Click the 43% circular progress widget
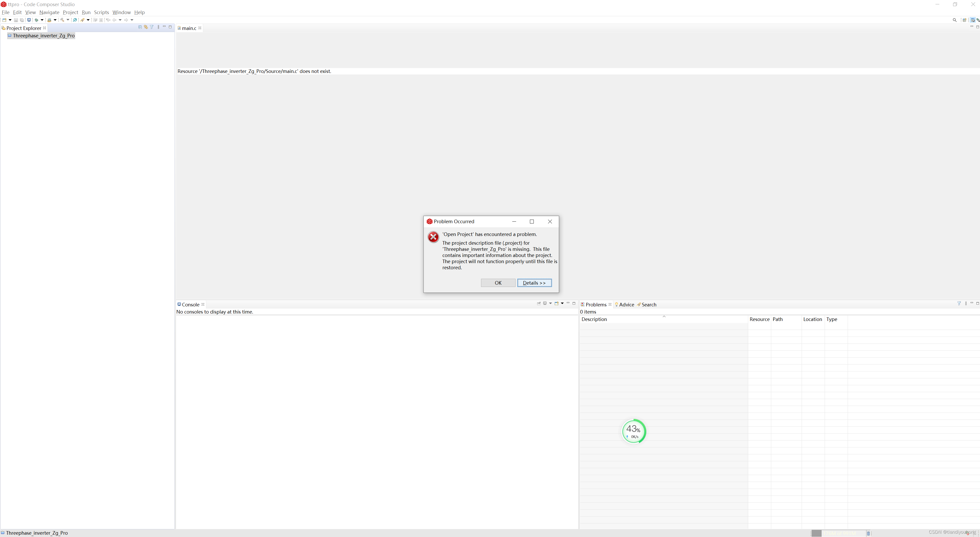 634,431
